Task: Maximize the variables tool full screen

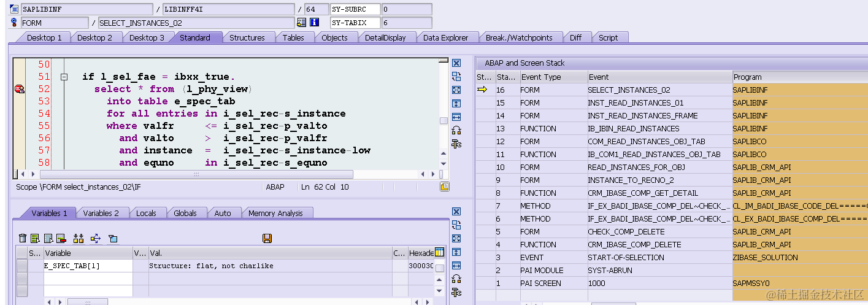Action: click(x=456, y=239)
